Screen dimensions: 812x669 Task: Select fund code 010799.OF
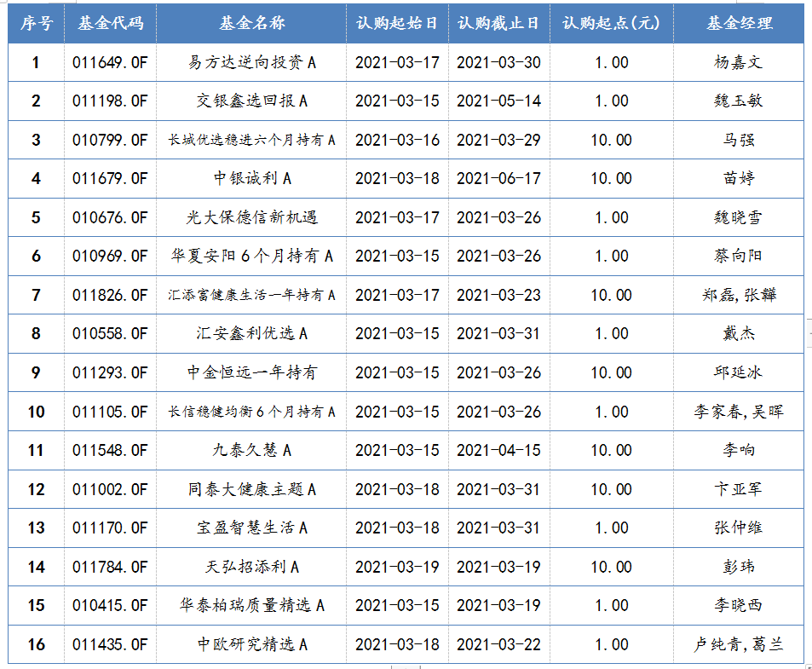pos(110,140)
